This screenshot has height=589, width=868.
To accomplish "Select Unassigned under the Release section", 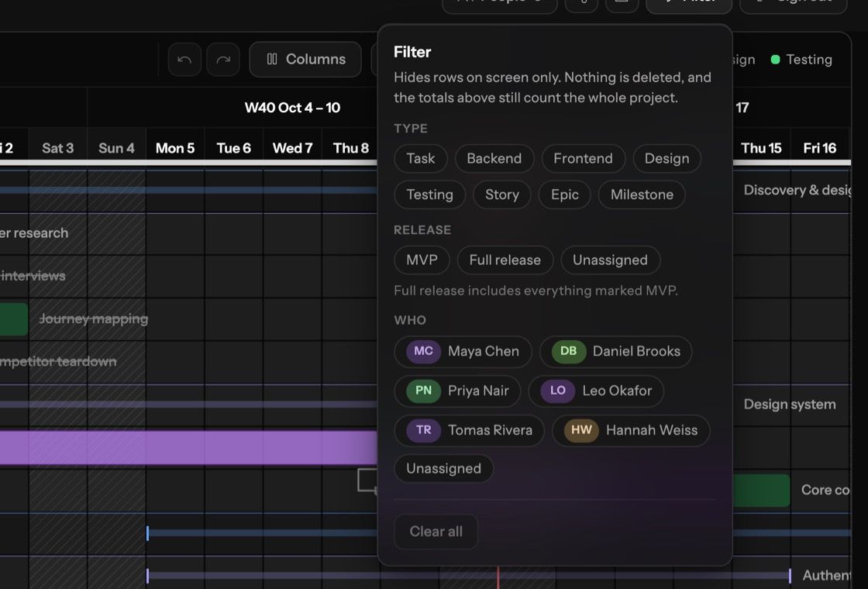I will [610, 260].
